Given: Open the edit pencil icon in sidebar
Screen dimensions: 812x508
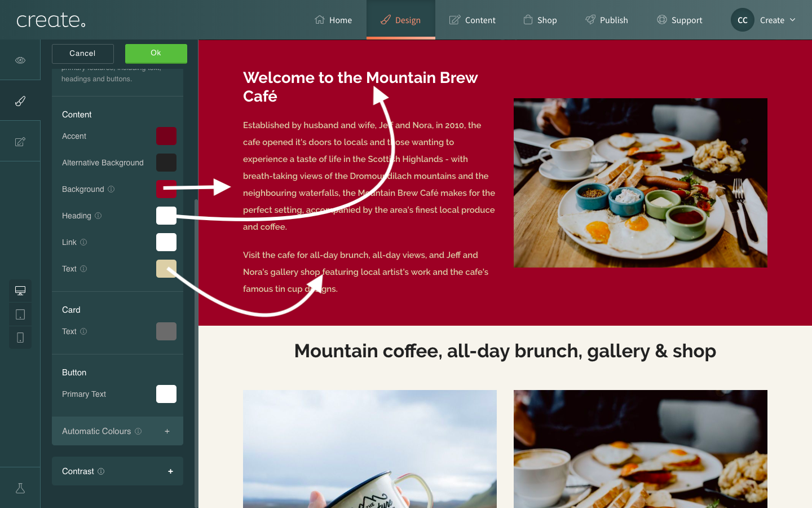Looking at the screenshot, I should point(20,142).
